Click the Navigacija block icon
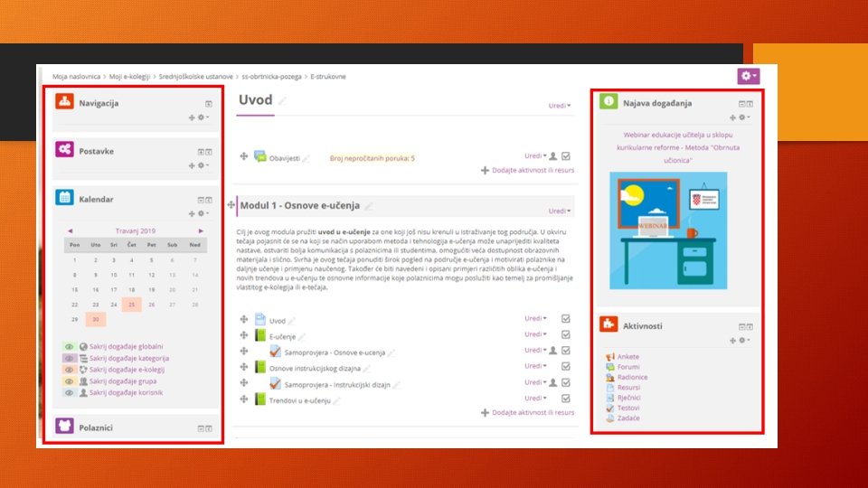 coord(64,101)
